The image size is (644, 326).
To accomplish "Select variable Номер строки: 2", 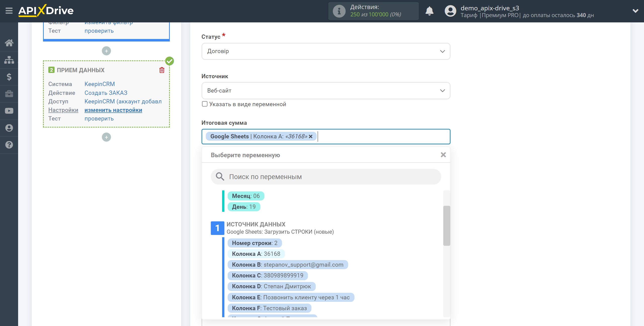I will (x=255, y=243).
